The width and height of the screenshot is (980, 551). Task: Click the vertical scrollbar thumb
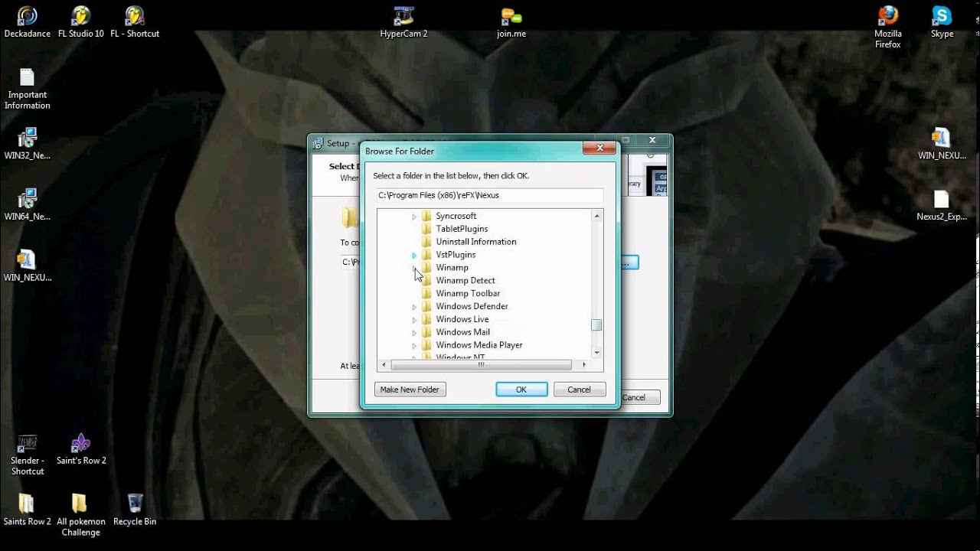pos(596,325)
